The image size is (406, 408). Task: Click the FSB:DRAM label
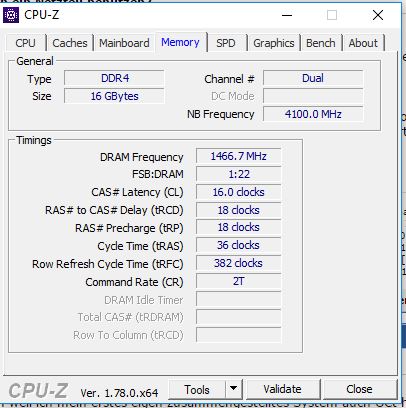[158, 174]
